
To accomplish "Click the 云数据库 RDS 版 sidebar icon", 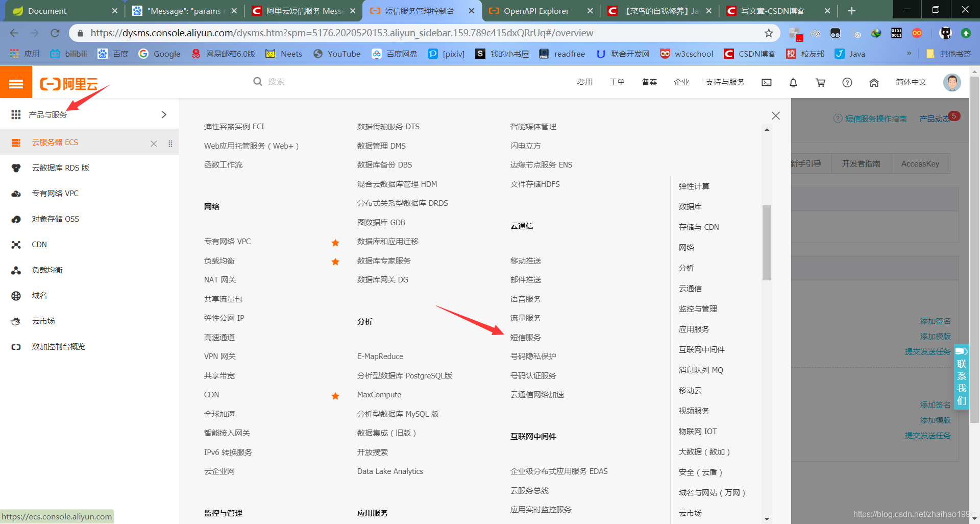I will click(16, 168).
